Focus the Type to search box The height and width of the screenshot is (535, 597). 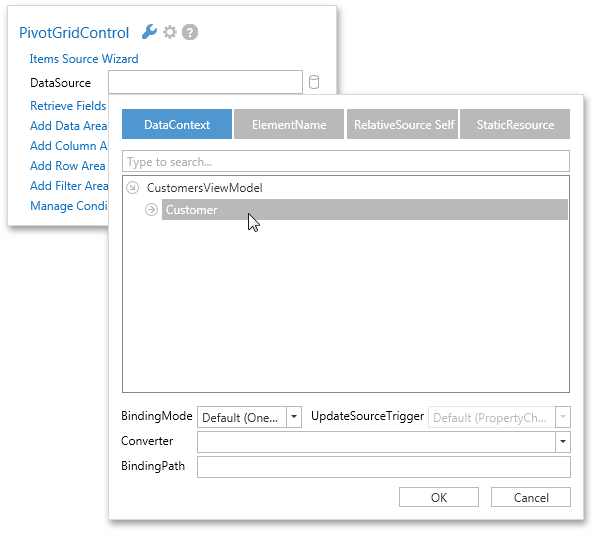[346, 161]
